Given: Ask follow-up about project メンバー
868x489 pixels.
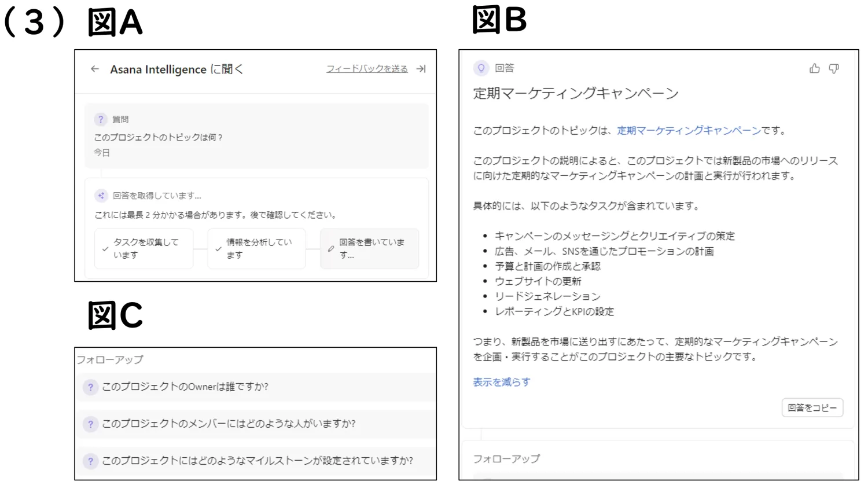Looking at the screenshot, I should (257, 424).
